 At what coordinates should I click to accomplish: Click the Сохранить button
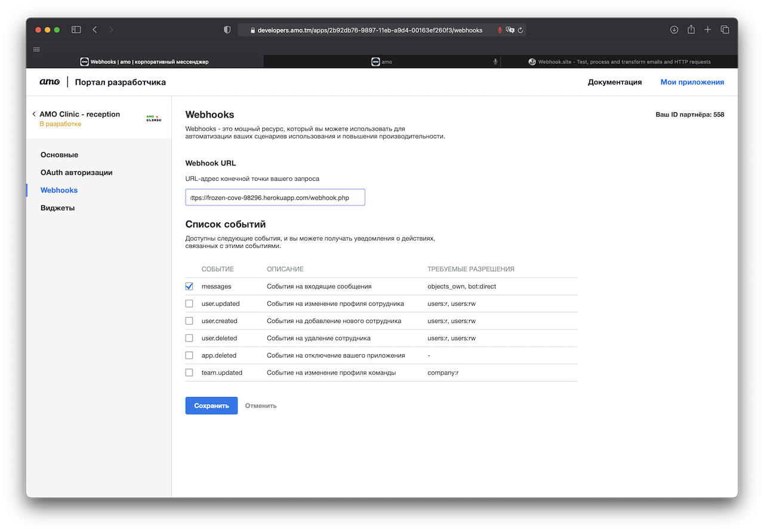[x=211, y=405]
